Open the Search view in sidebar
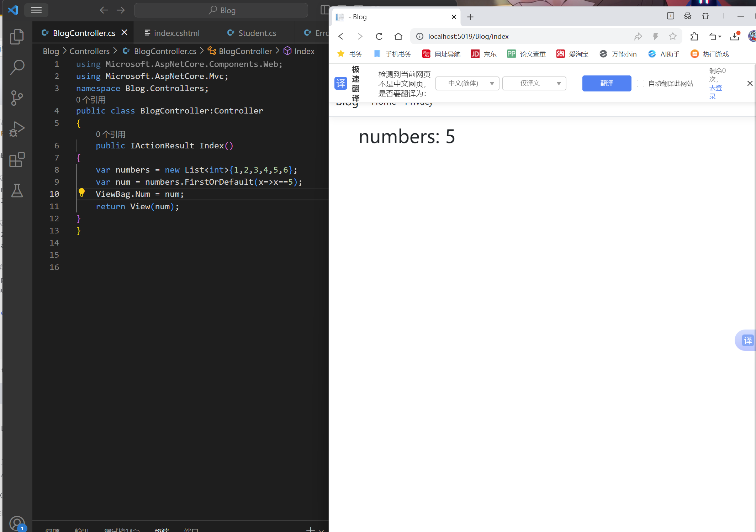This screenshot has height=532, width=756. point(17,67)
